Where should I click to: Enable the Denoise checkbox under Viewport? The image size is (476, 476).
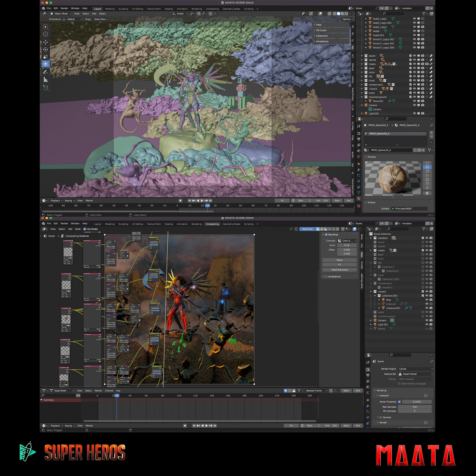381,417
